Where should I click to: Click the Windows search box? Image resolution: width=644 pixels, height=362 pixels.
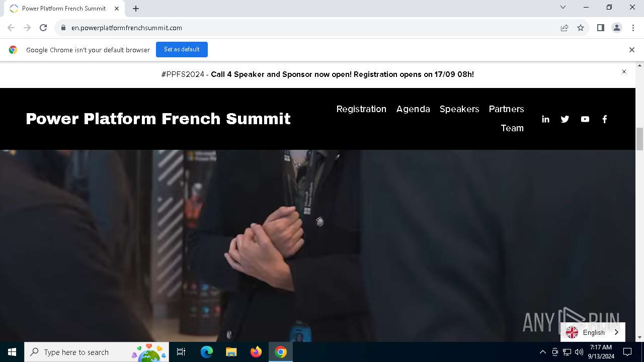pyautogui.click(x=97, y=352)
